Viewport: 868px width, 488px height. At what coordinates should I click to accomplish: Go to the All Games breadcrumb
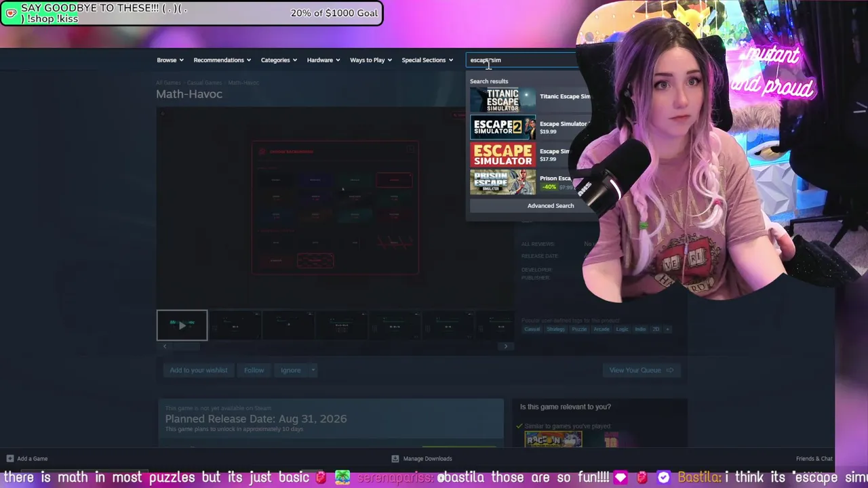[168, 83]
